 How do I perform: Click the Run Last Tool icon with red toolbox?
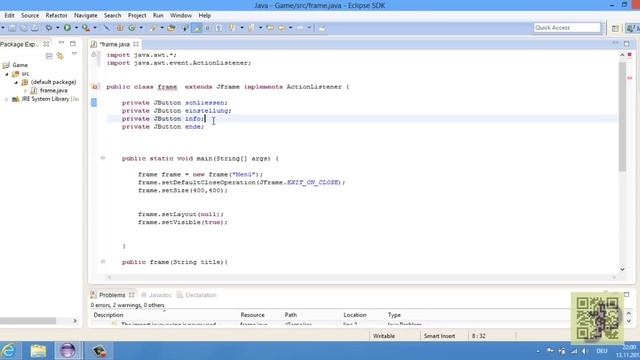pos(86,28)
